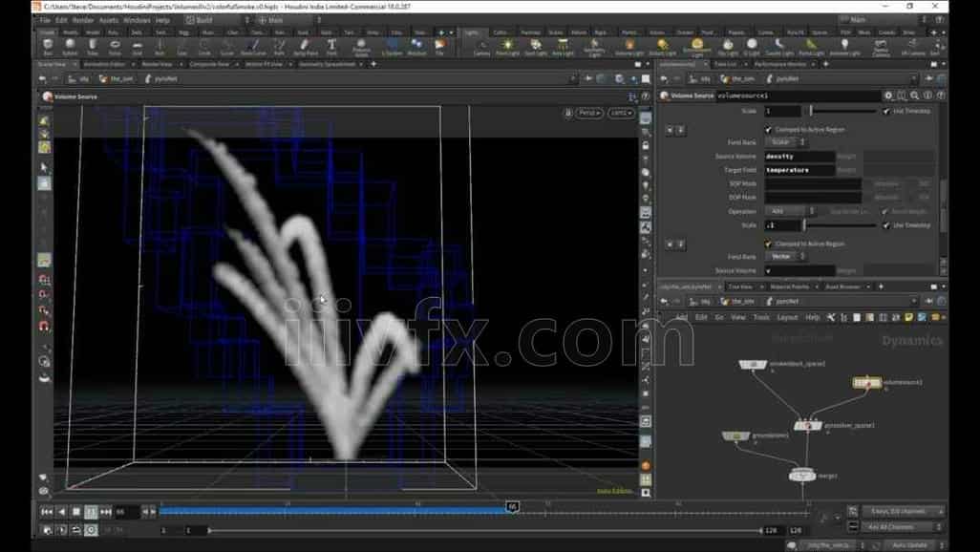Select the volumesource1 node

tap(867, 382)
